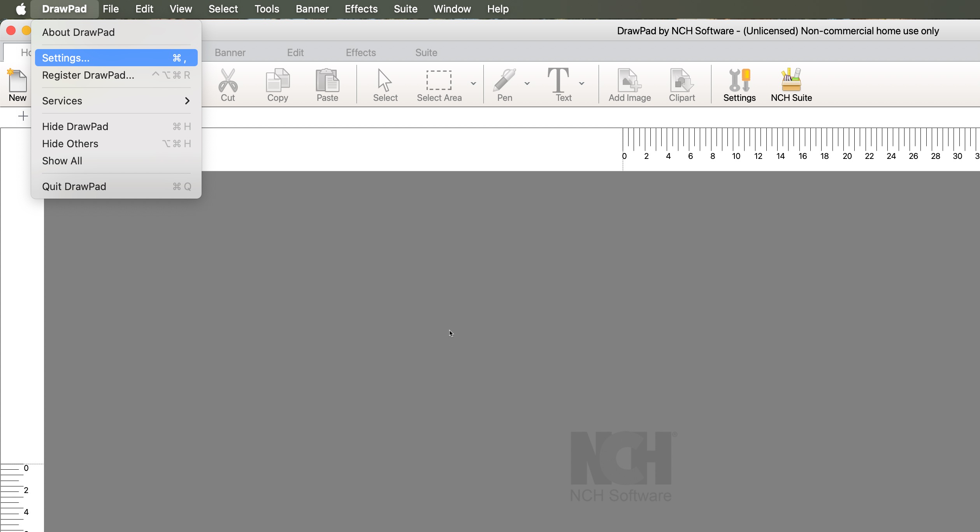Switch to the Effects ribbon tab
Screen dimensions: 980x532
(360, 53)
